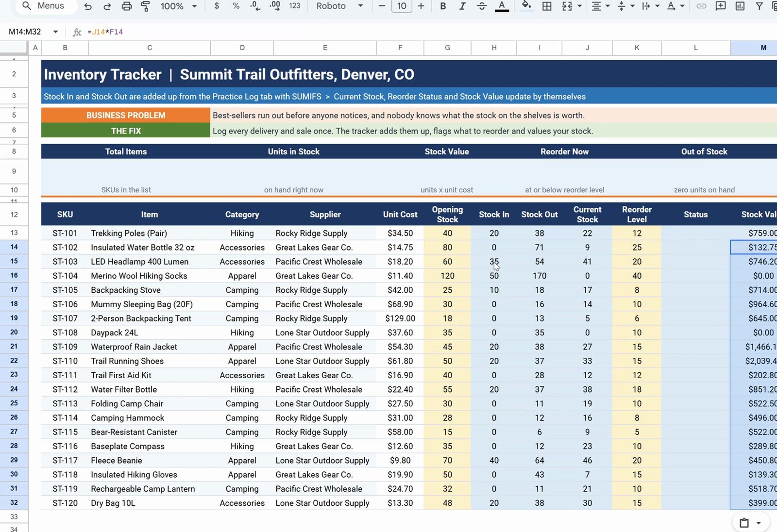Open the 100% zoom dropdown
The image size is (777, 532).
coord(178,6)
